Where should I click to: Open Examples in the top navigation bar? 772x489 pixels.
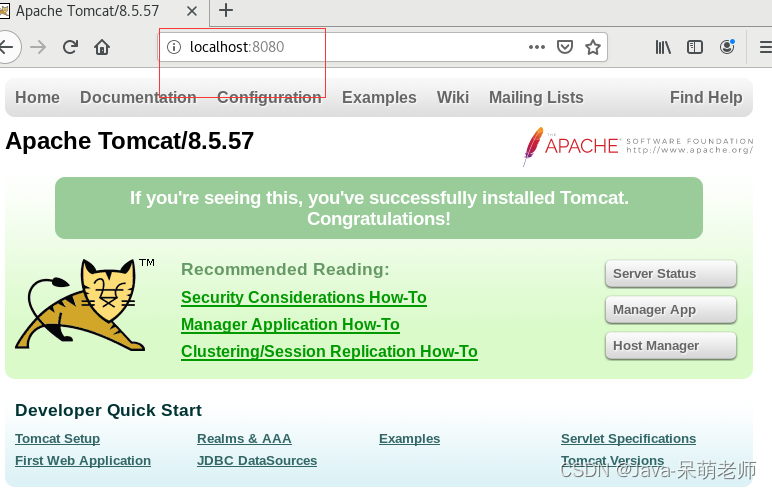[x=379, y=98]
